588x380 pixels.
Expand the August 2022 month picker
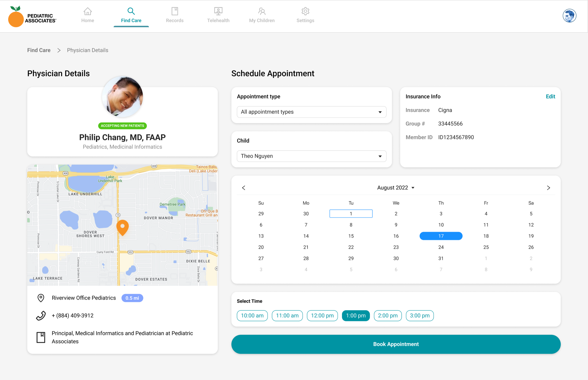click(396, 188)
